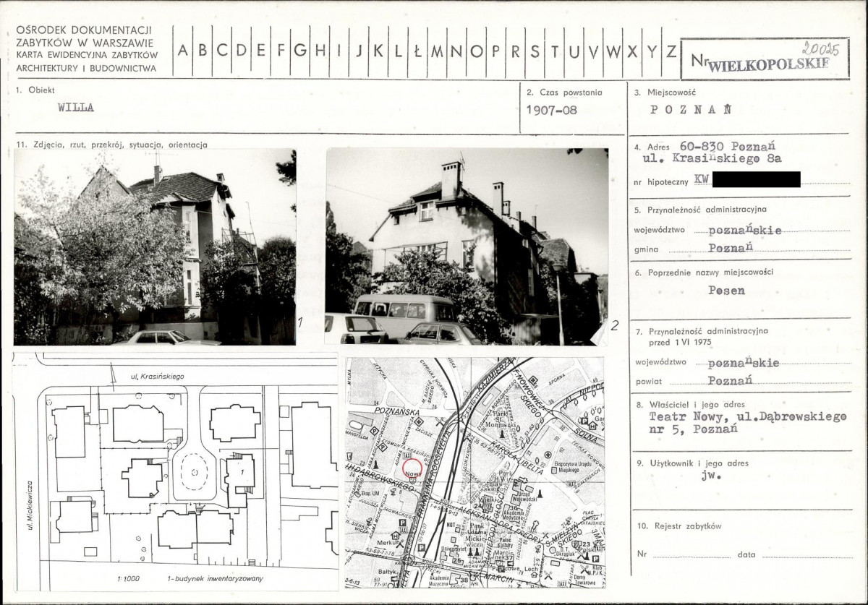The width and height of the screenshot is (868, 605).
Task: Select the letter P index box
Action: (x=495, y=51)
